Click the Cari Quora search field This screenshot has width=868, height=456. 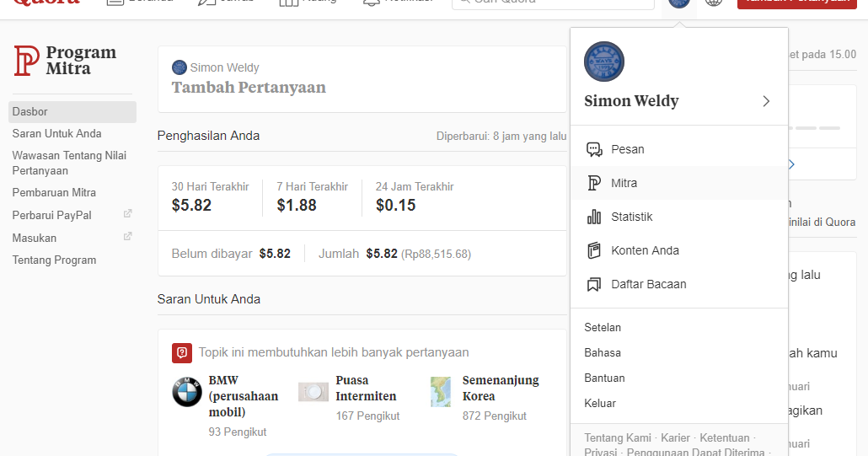pyautogui.click(x=553, y=3)
